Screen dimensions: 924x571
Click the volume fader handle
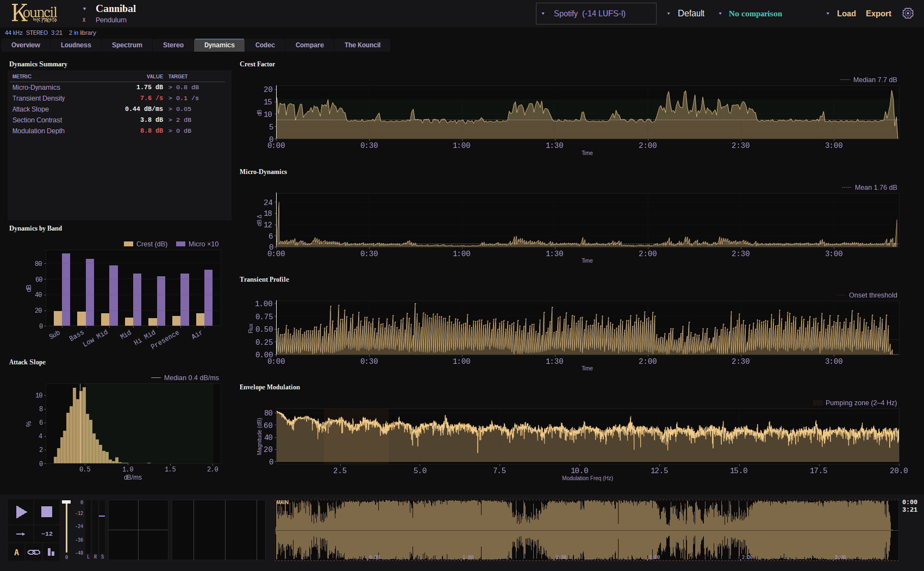[66, 502]
